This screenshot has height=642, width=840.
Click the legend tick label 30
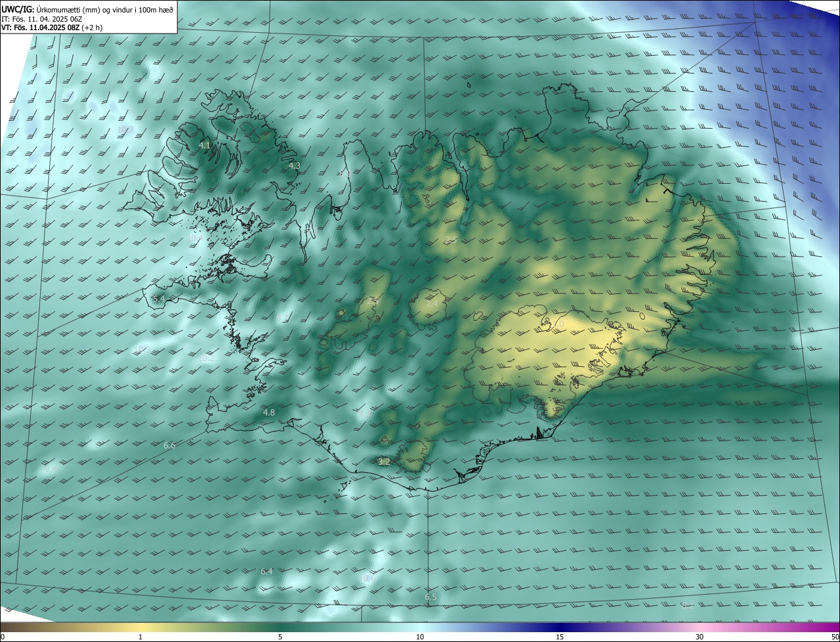pos(700,637)
